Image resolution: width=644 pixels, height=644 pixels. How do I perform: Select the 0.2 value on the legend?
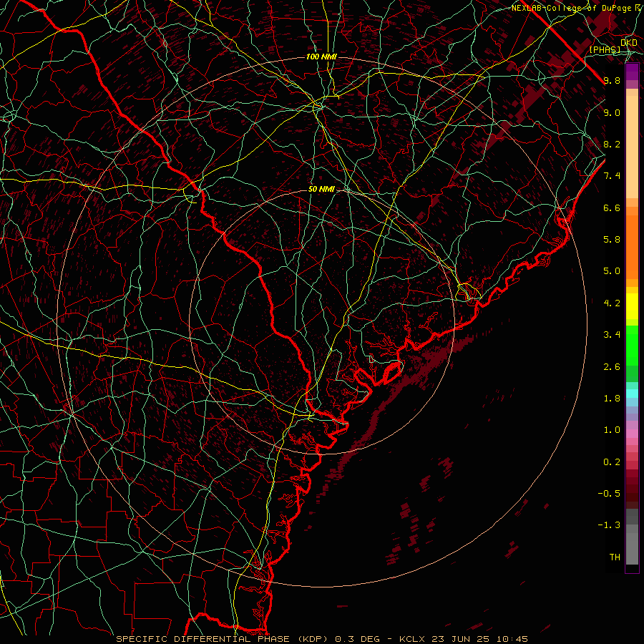[612, 462]
